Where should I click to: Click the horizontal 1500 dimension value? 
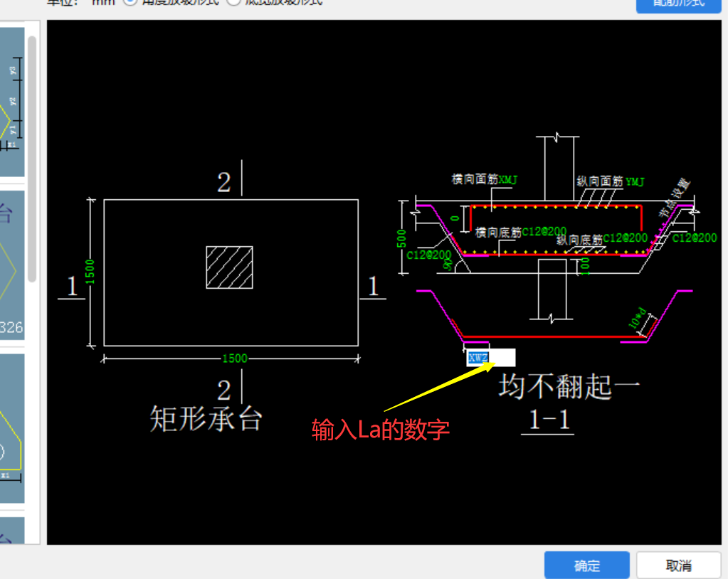(x=234, y=358)
